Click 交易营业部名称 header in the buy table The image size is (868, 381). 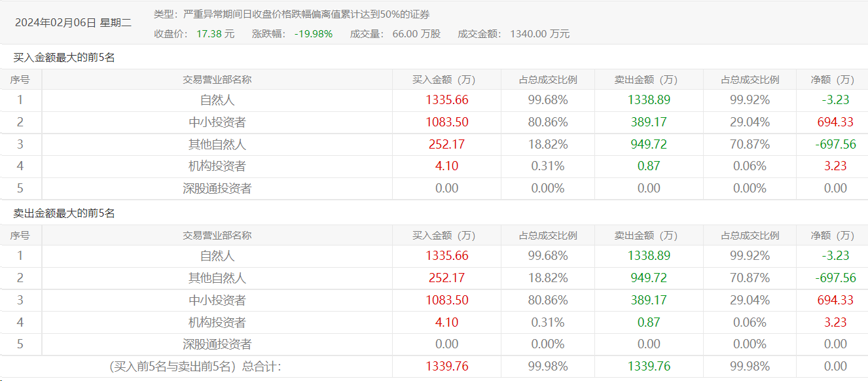coord(217,80)
